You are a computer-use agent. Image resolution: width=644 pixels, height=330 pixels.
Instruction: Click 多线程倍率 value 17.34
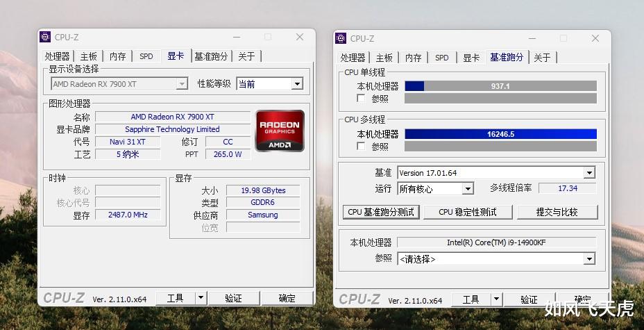(568, 188)
